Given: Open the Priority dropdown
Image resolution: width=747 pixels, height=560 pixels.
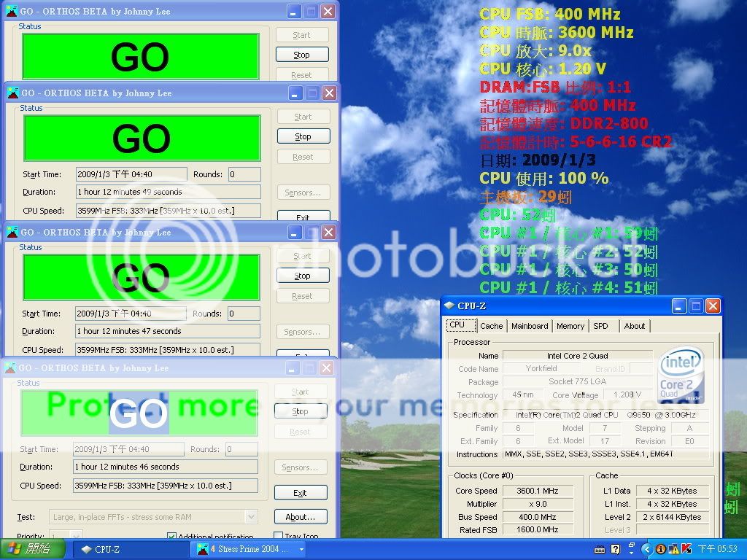Looking at the screenshot, I should point(76,537).
